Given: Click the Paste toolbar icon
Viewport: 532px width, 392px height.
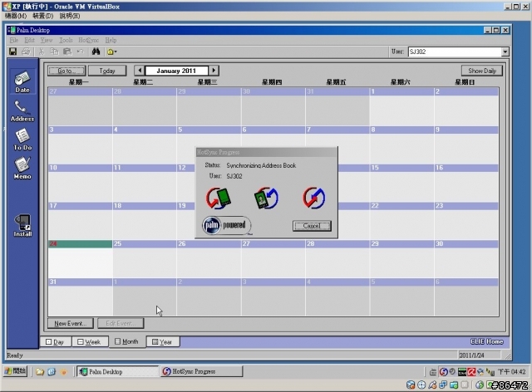Looking at the screenshot, I should tap(67, 51).
